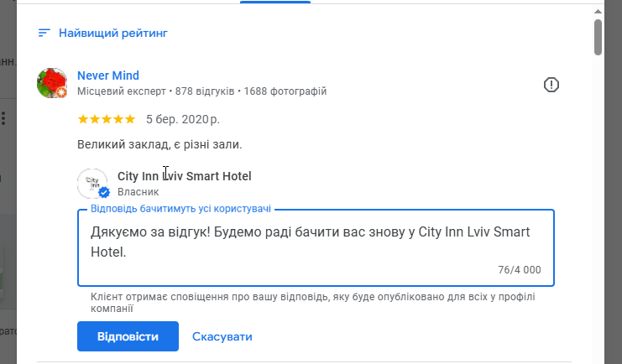622x364 pixels.
Task: Open the Never Mind reviewer profile link
Action: pyautogui.click(x=108, y=75)
